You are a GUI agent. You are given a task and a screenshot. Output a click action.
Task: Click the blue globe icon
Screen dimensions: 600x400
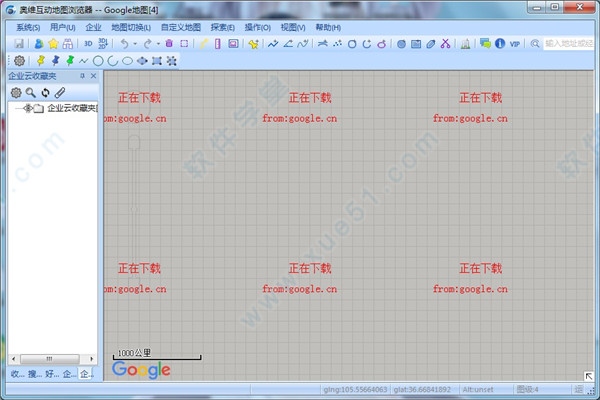[x=401, y=44]
